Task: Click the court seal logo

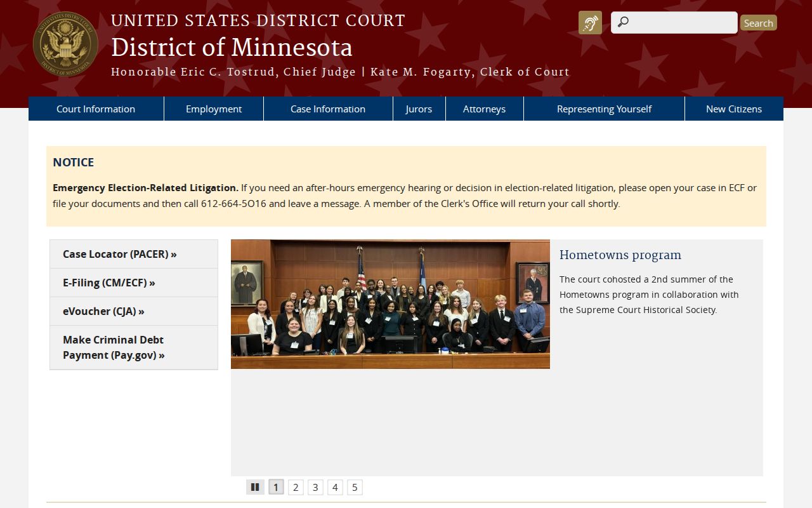Action: (65, 44)
